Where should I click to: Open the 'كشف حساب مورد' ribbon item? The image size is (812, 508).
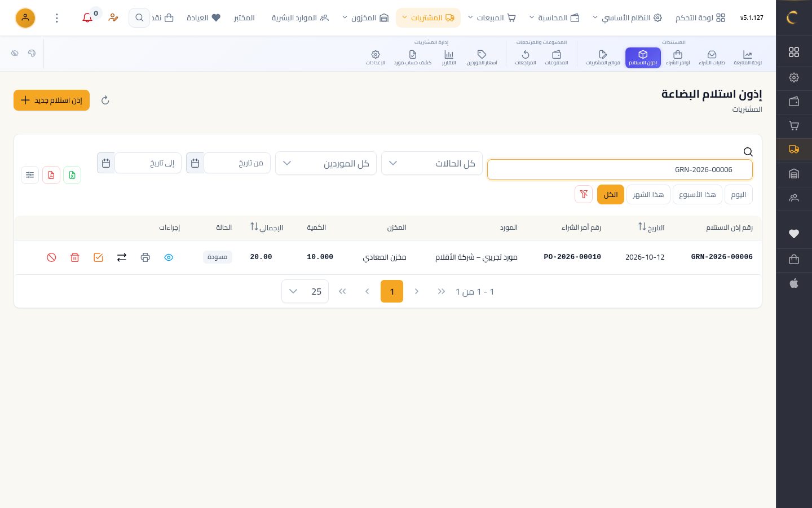tap(413, 58)
